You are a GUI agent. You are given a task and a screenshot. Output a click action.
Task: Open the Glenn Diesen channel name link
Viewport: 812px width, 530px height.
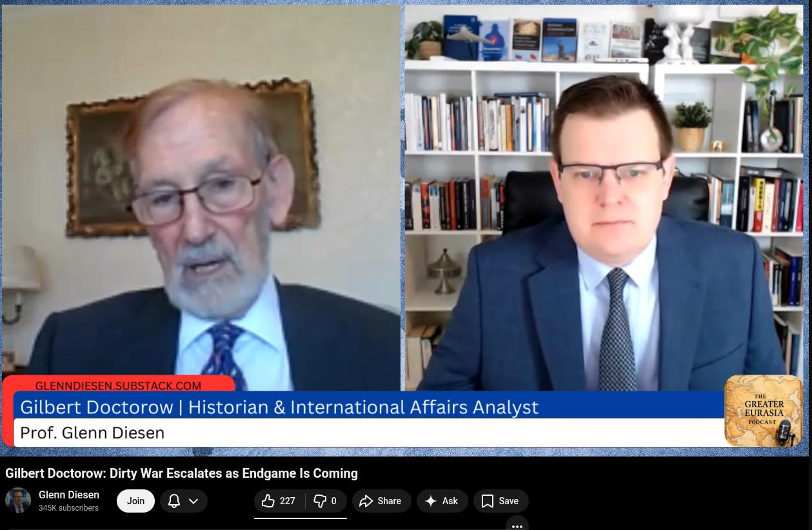[69, 495]
